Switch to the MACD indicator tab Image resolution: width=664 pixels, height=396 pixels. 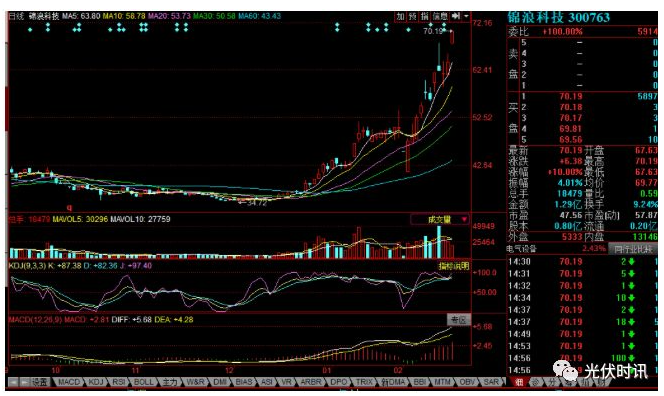click(x=69, y=382)
